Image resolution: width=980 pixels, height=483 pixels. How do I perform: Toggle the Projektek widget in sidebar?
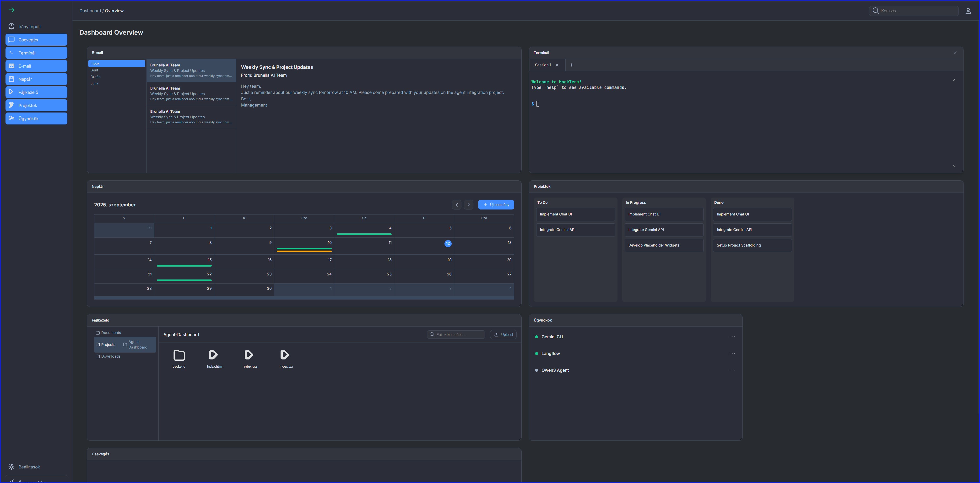pos(36,105)
